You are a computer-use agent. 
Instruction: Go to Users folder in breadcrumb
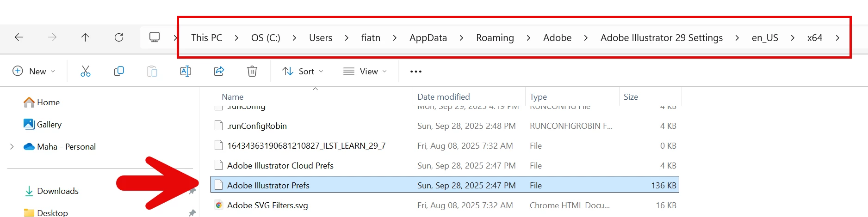pos(321,38)
